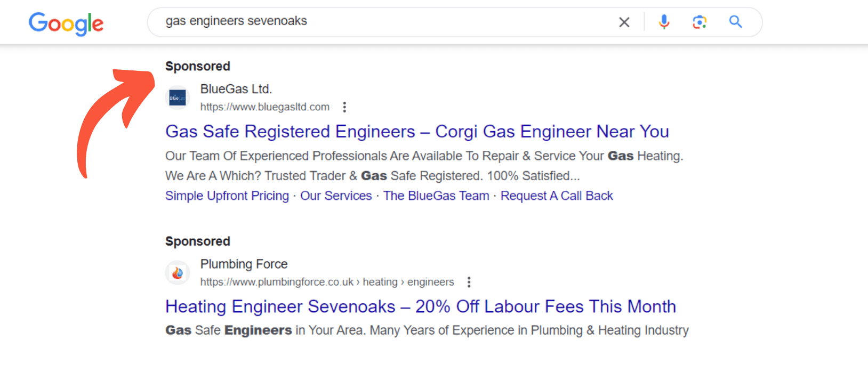Open the Heating Engineer Sevenoaks ad headline
The image size is (868, 380).
(420, 306)
